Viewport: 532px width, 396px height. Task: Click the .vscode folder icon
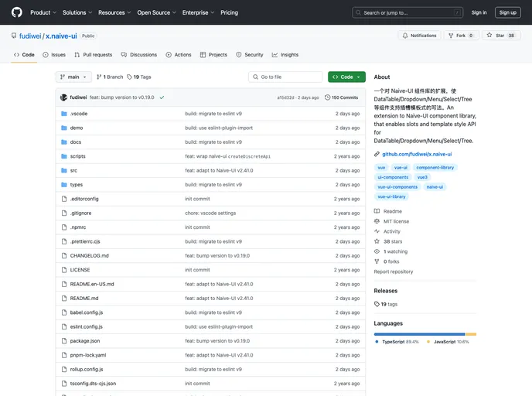[x=63, y=114]
